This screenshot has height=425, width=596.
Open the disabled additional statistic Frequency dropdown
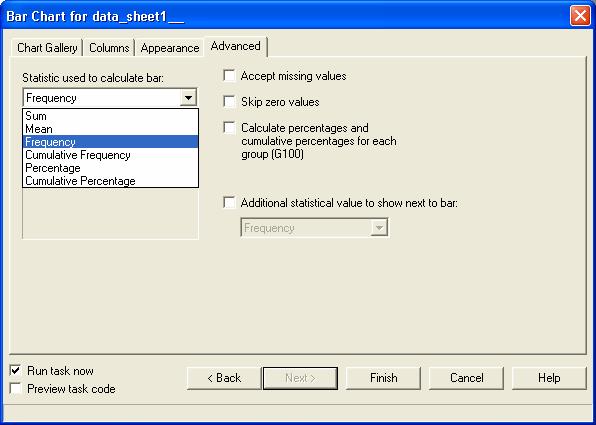tap(314, 228)
